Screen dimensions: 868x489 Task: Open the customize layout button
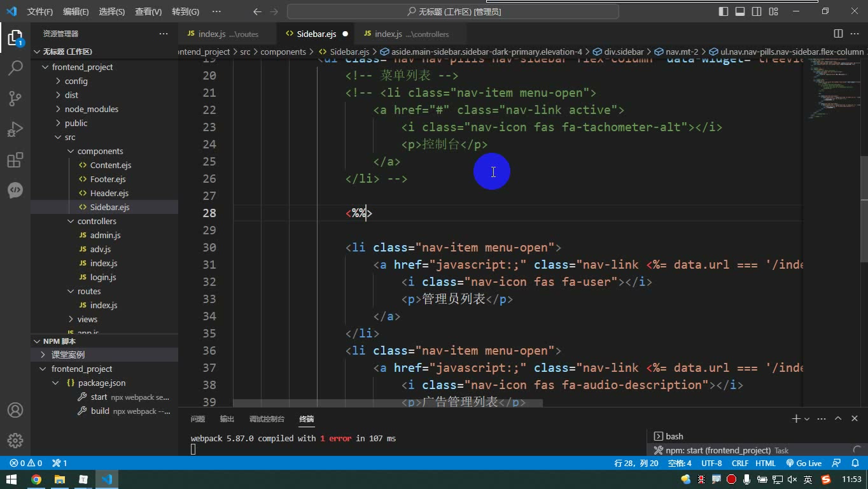click(773, 11)
